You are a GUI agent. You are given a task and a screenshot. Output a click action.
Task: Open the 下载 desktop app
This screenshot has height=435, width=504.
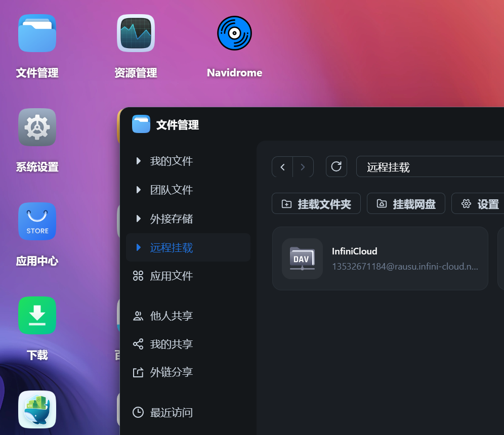[37, 316]
